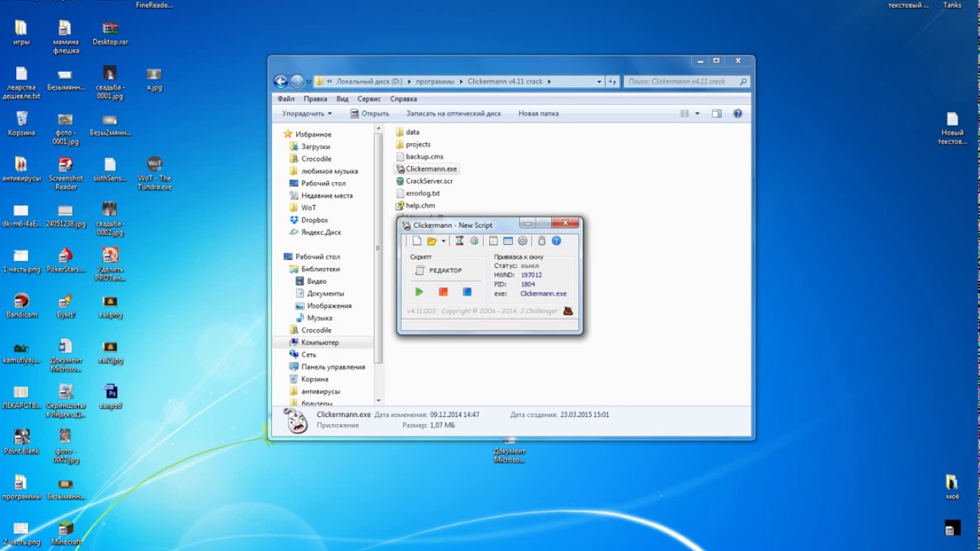Select errorlog.txt file

pos(417,194)
